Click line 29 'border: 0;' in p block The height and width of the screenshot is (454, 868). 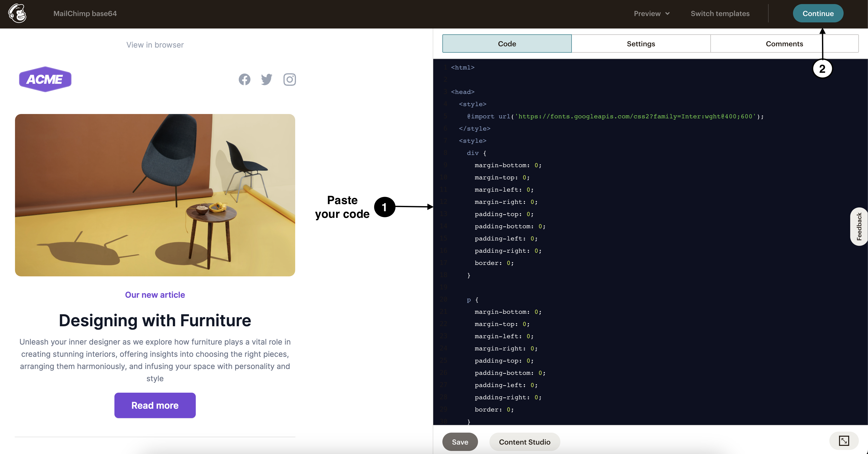(494, 409)
